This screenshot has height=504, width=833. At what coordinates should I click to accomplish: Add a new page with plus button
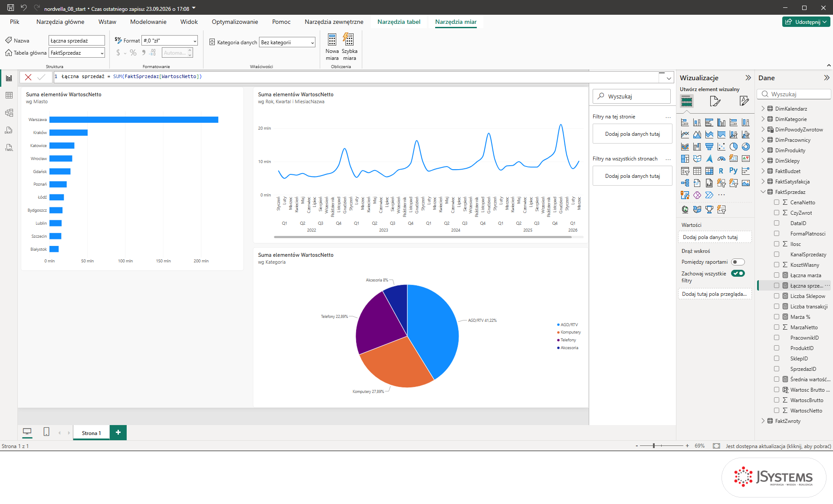(x=118, y=432)
